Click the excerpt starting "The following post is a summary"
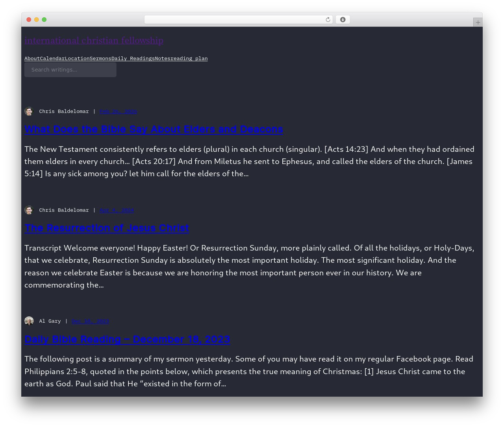Viewport: 504px width, 427px height. [x=249, y=371]
